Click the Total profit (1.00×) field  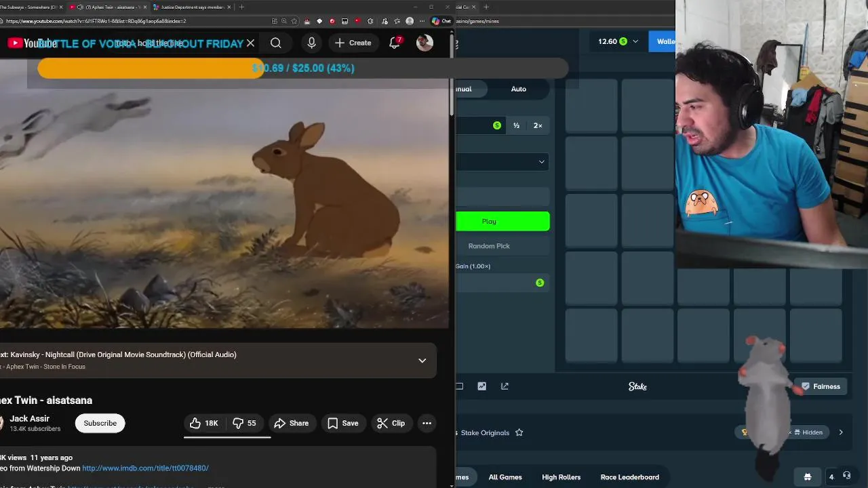[502, 283]
